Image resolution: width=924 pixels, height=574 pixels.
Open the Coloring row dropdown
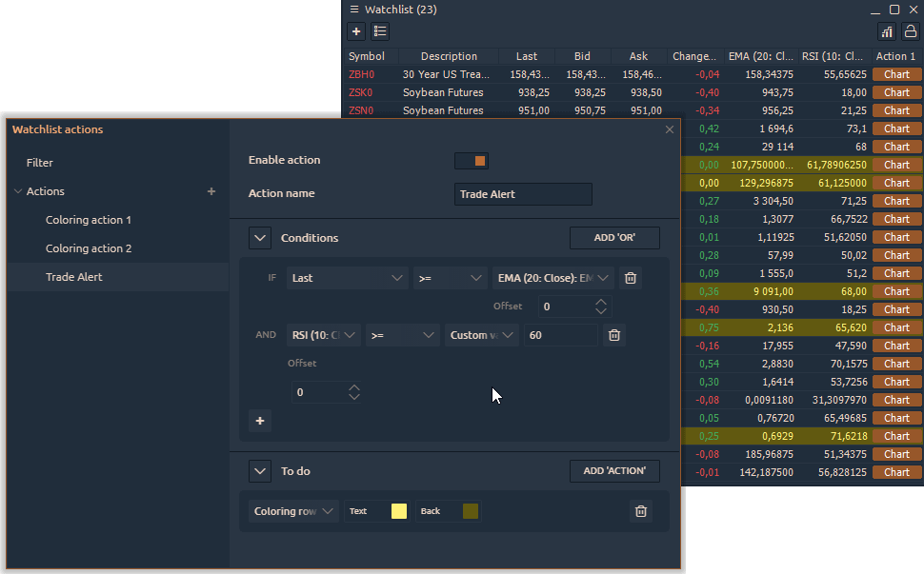click(293, 511)
